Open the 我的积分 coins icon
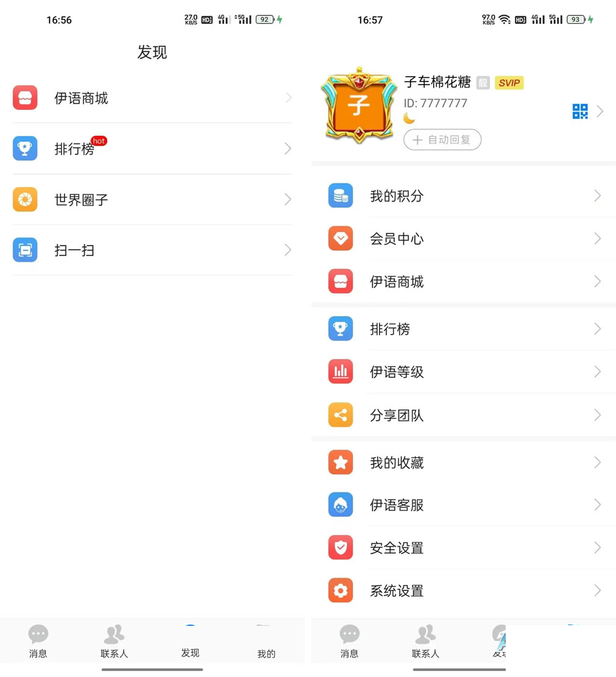The image size is (616, 677). pos(341,196)
